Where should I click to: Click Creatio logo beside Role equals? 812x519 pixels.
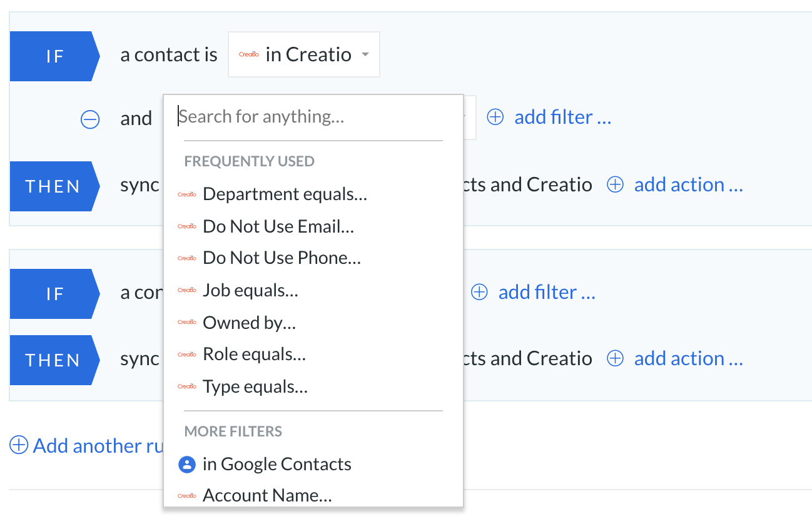187,354
